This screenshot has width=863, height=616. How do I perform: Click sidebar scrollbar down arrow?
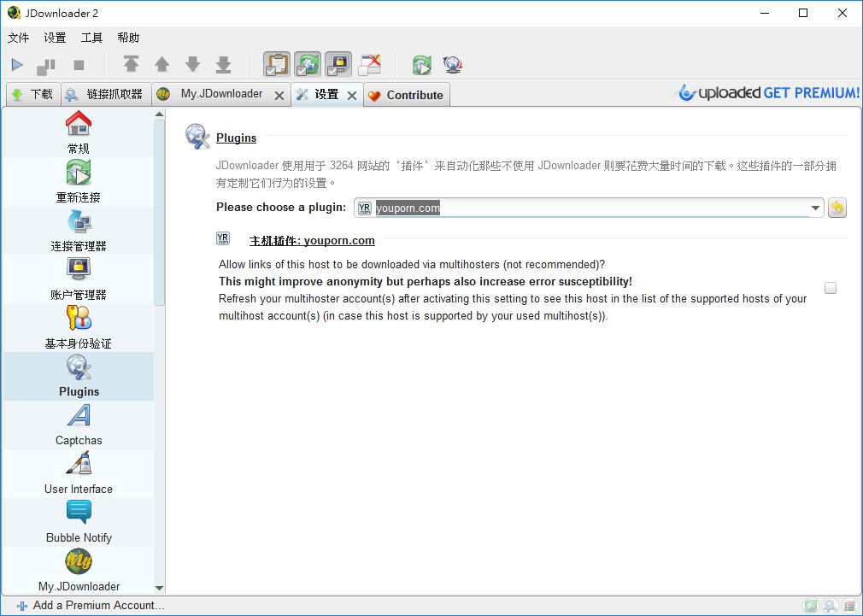(x=160, y=588)
